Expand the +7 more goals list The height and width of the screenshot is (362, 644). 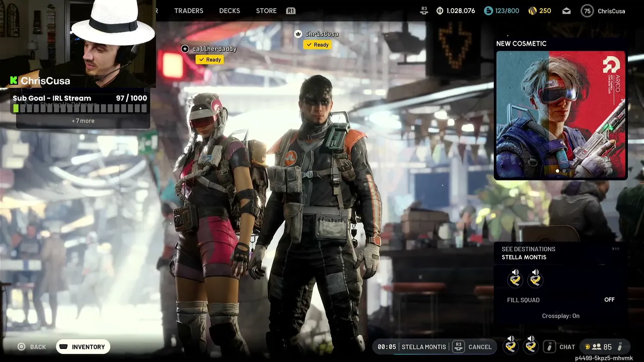tap(83, 121)
